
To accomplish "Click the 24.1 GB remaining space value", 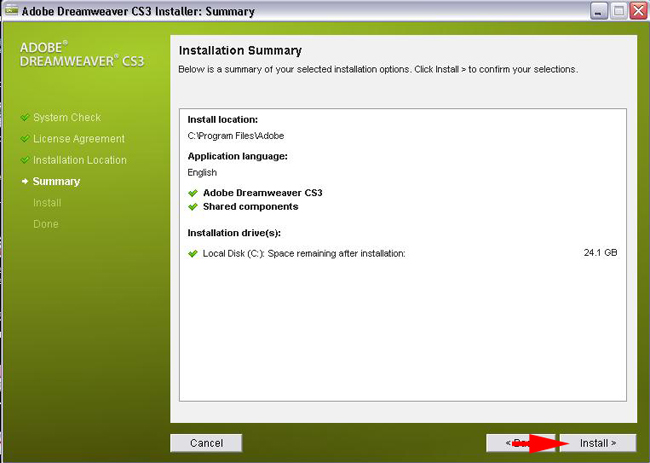I will [x=600, y=253].
